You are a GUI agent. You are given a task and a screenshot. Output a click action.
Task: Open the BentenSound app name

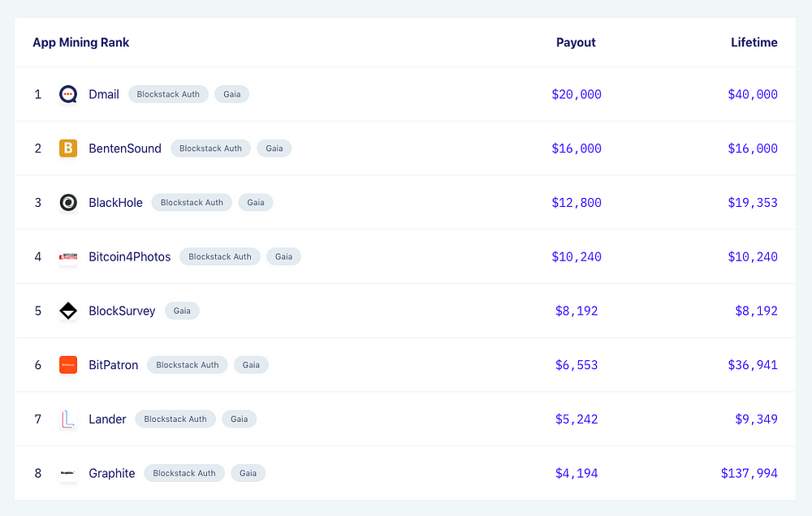125,148
